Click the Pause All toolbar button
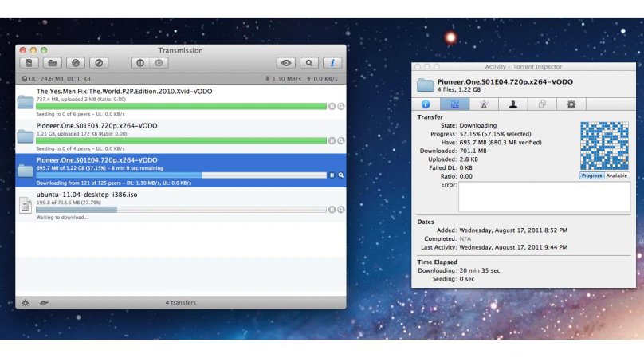This screenshot has width=644, height=362. coord(140,63)
